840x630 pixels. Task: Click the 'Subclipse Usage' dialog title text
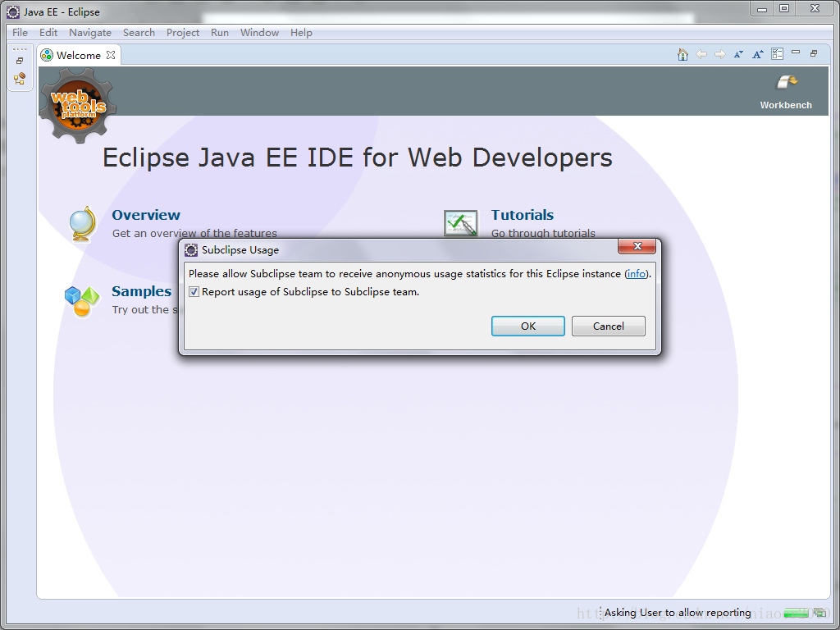(x=240, y=249)
